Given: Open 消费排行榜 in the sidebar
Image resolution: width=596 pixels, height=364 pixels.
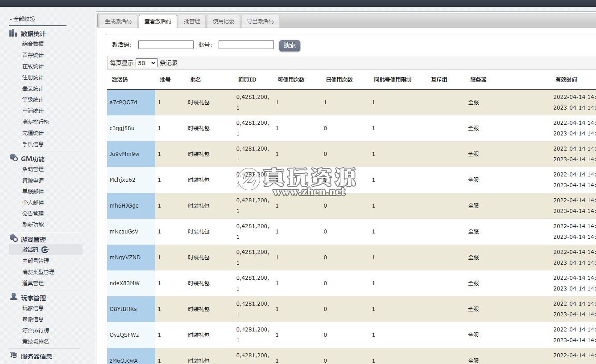Looking at the screenshot, I should click(x=36, y=122).
